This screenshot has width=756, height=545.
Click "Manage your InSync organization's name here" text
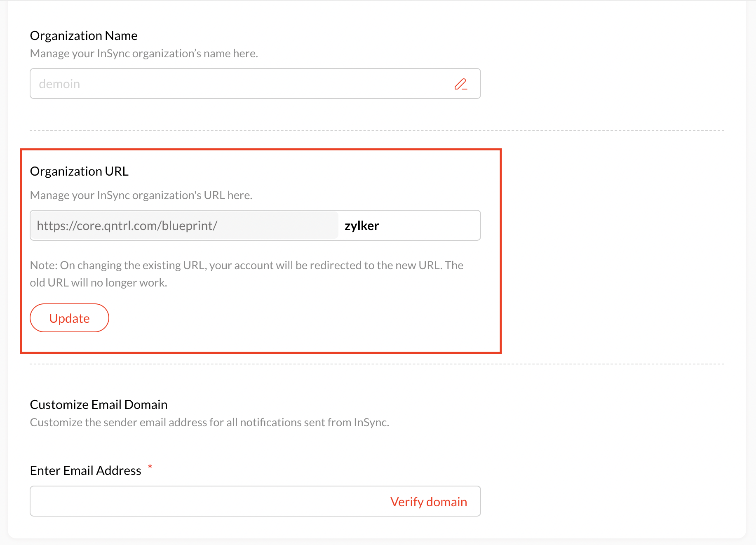[144, 54]
